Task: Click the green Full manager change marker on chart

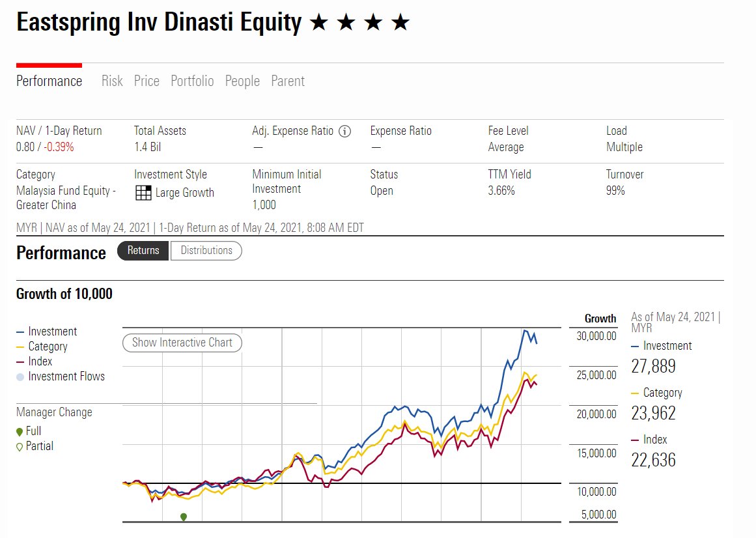Action: 183,517
